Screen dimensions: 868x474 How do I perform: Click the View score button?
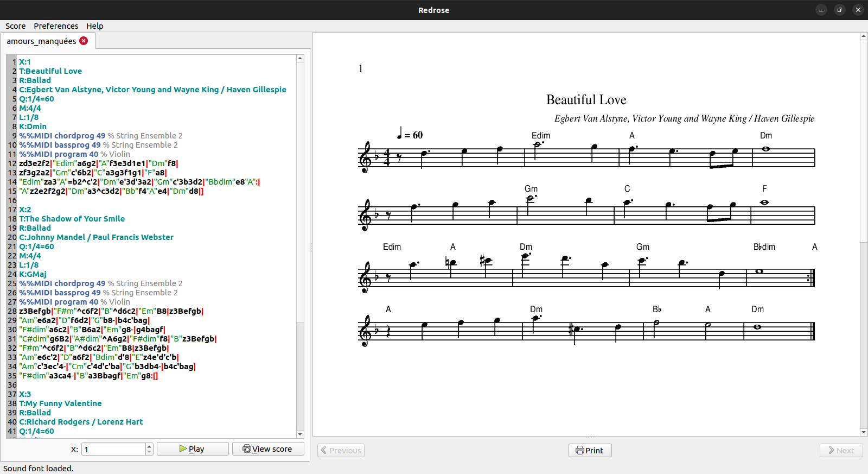click(x=268, y=449)
